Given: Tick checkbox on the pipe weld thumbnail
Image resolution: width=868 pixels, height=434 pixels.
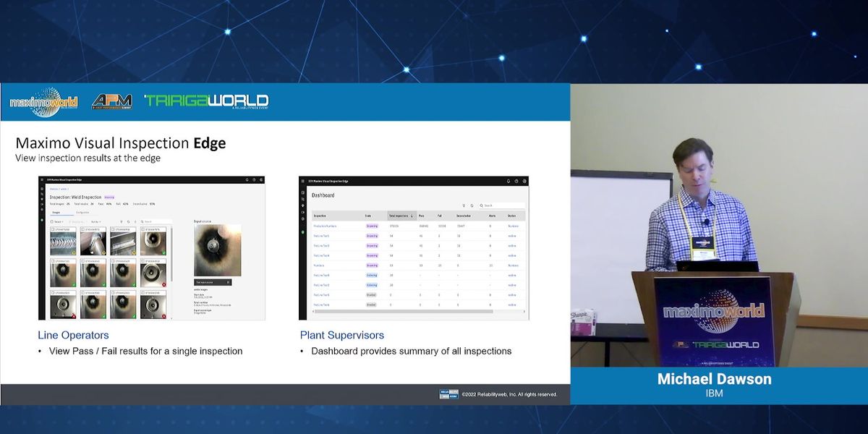Looking at the screenshot, I should 83,229.
